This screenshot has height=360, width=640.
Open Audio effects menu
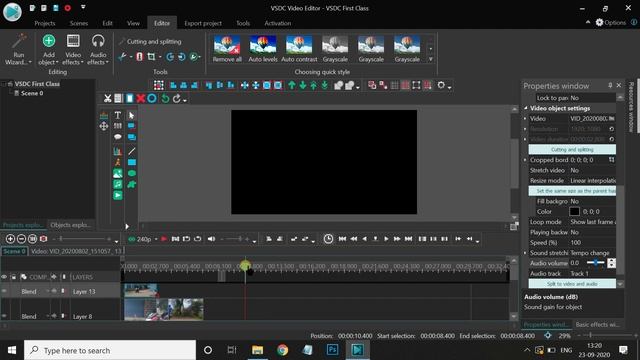98,49
